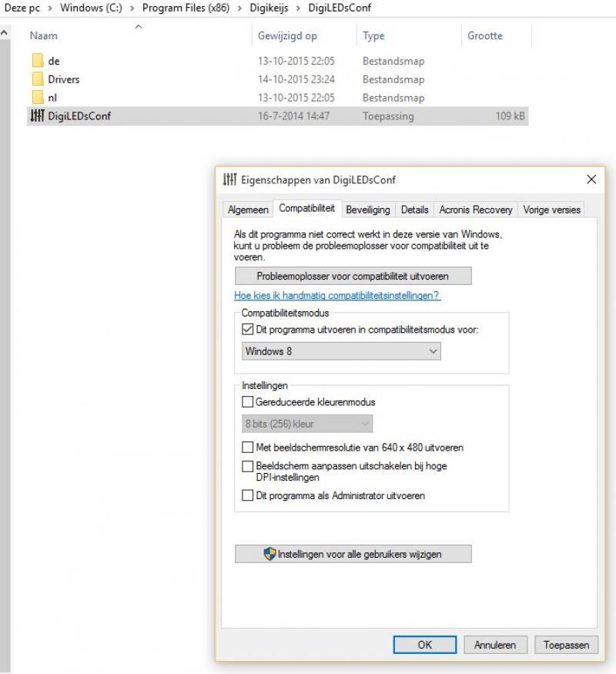The width and height of the screenshot is (616, 674).
Task: Sort by the Grootte column header
Action: tap(497, 35)
